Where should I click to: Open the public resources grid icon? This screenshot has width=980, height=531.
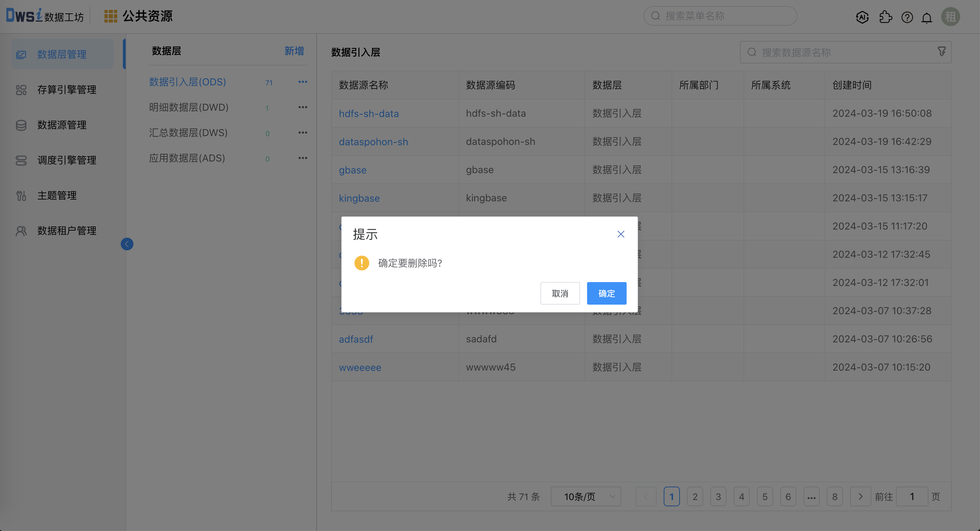(110, 16)
